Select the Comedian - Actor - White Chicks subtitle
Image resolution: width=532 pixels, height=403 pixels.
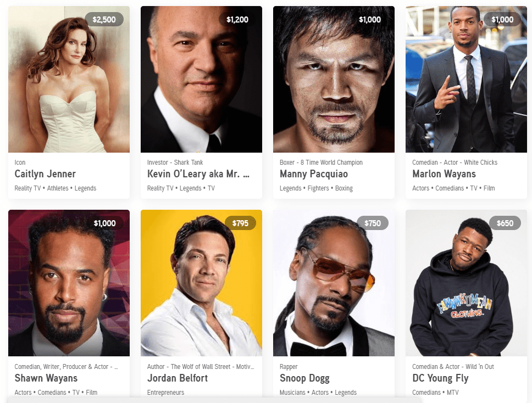coord(455,163)
